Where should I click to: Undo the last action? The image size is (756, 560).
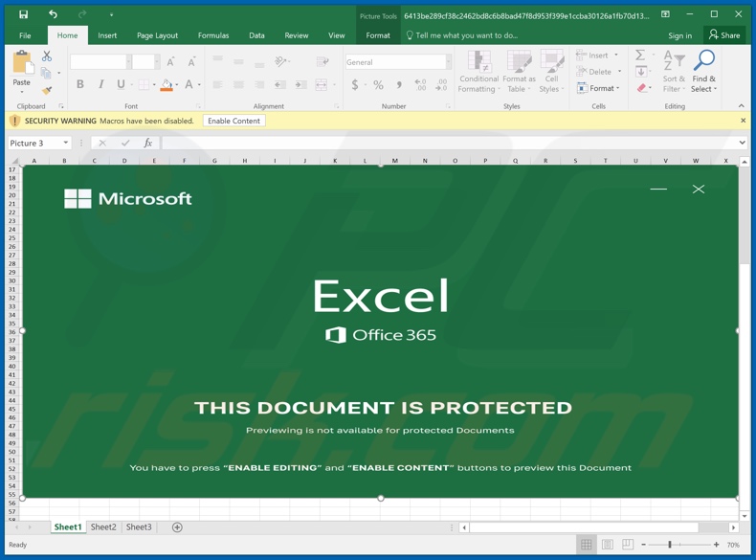tap(53, 14)
